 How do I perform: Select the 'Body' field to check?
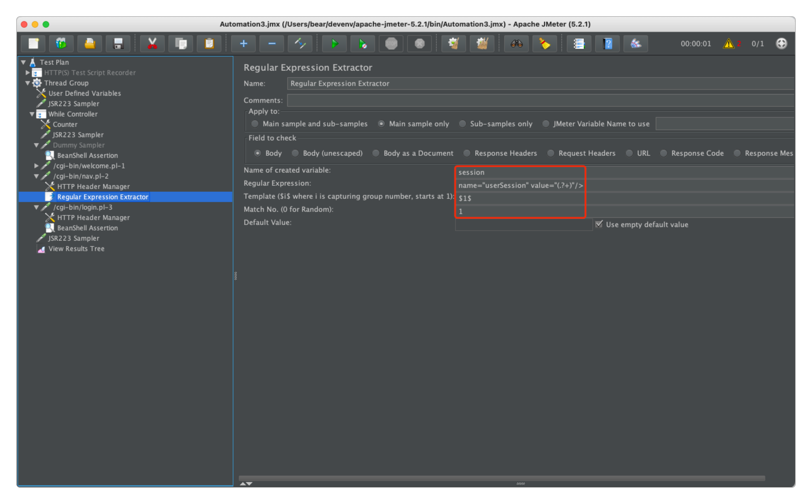tap(258, 153)
